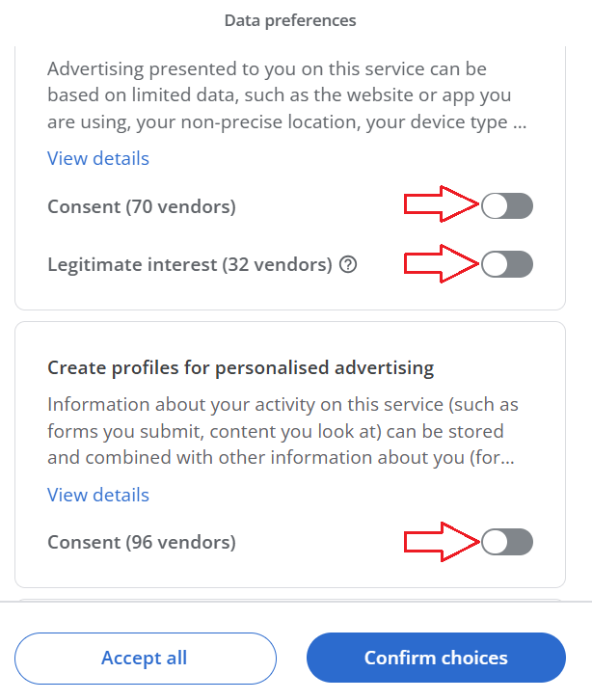Click the Confirm choices button
592x700 pixels.
click(436, 659)
